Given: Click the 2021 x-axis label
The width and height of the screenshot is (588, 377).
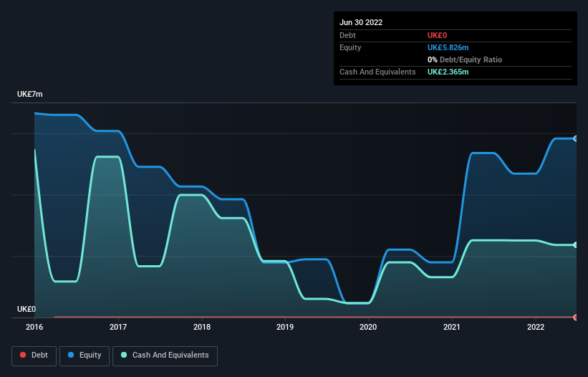Looking at the screenshot, I should pyautogui.click(x=452, y=327).
